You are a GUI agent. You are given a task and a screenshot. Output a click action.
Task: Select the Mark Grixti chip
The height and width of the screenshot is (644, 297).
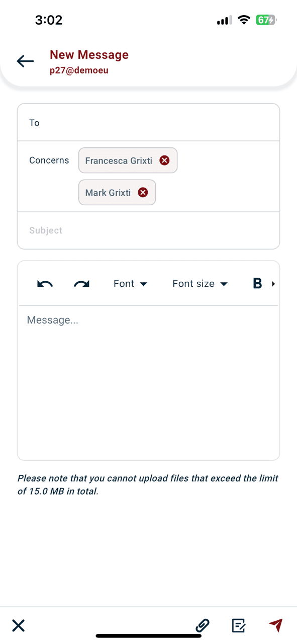coord(117,193)
